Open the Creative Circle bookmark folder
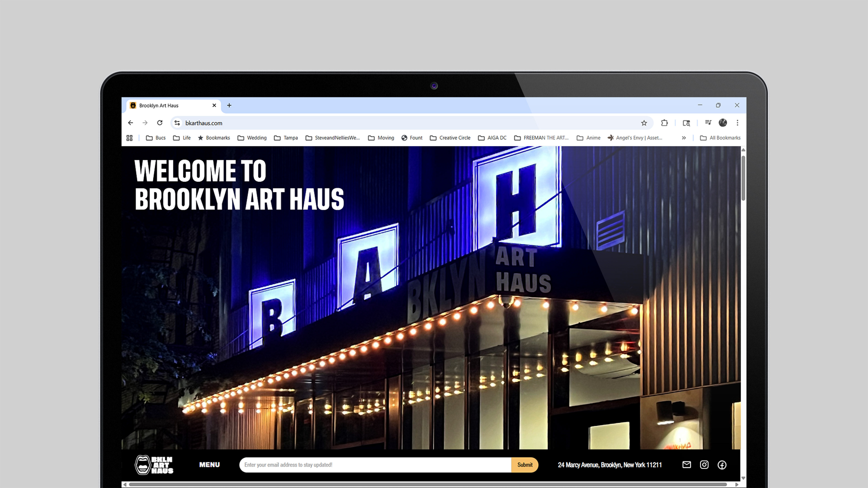This screenshot has width=868, height=488. 450,138
